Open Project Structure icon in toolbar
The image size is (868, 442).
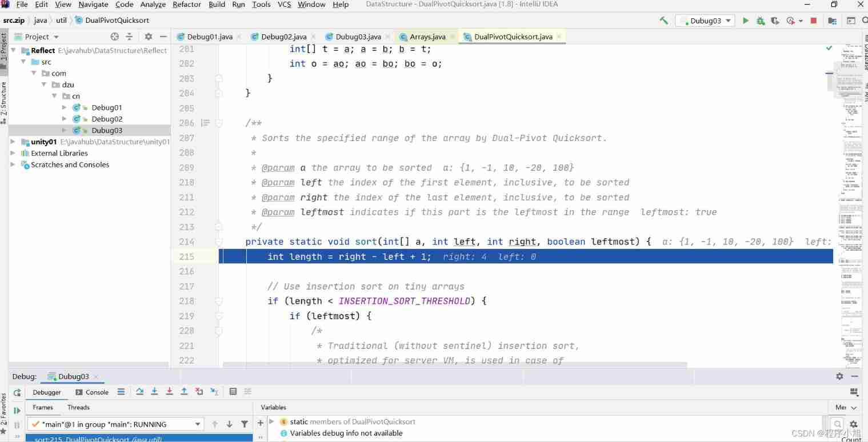pyautogui.click(x=833, y=21)
